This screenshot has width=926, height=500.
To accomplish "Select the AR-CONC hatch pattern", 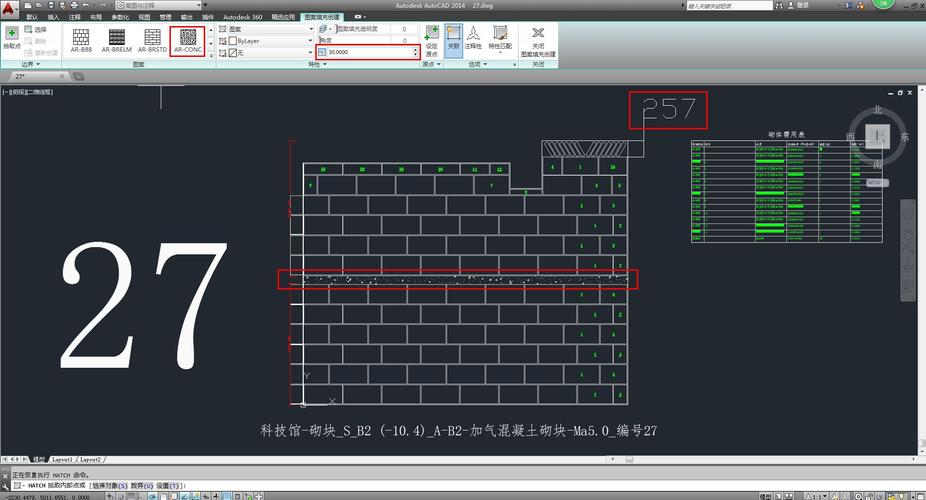I will 188,41.
